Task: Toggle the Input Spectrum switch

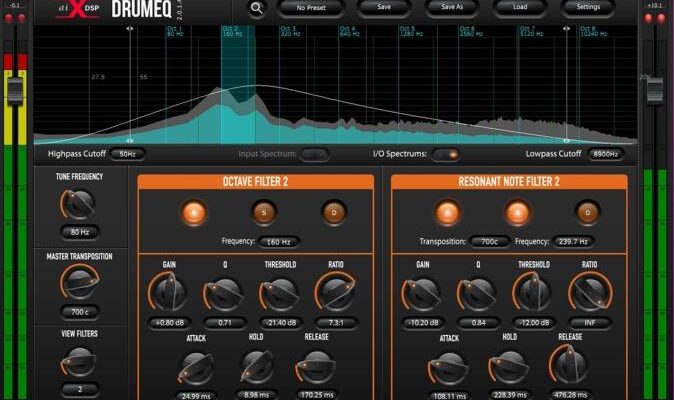Action: [x=313, y=154]
